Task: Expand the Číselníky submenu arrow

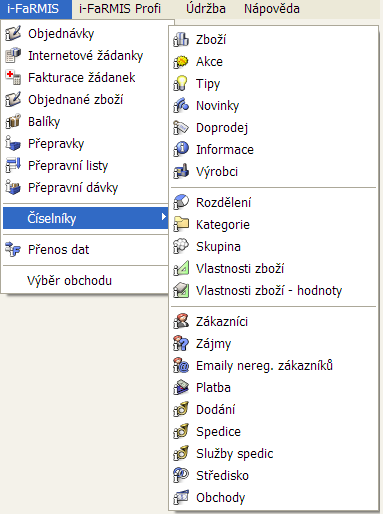Action: (163, 217)
